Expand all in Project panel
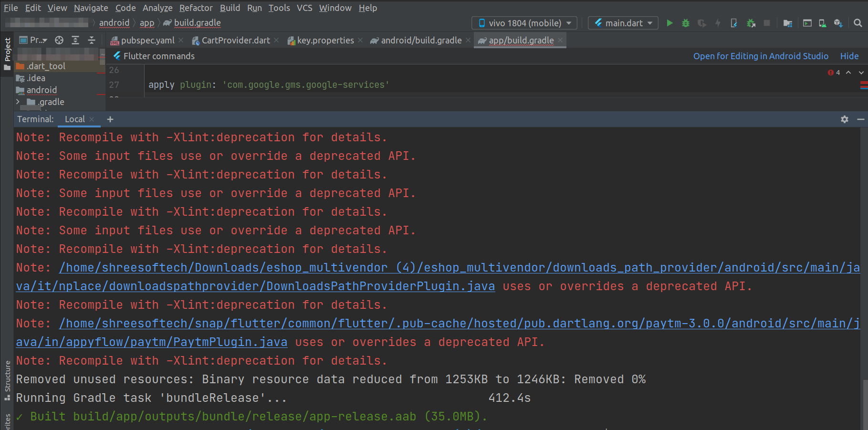This screenshot has width=868, height=430. tap(75, 40)
